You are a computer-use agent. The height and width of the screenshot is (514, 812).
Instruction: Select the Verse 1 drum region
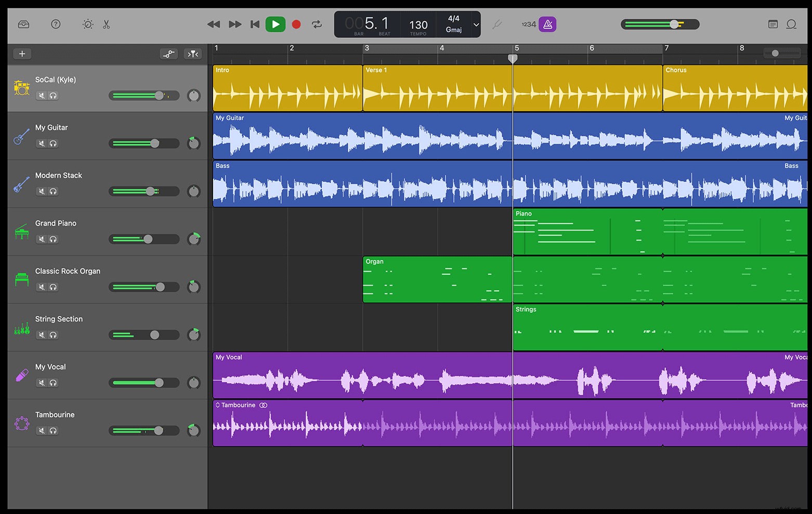(437, 88)
